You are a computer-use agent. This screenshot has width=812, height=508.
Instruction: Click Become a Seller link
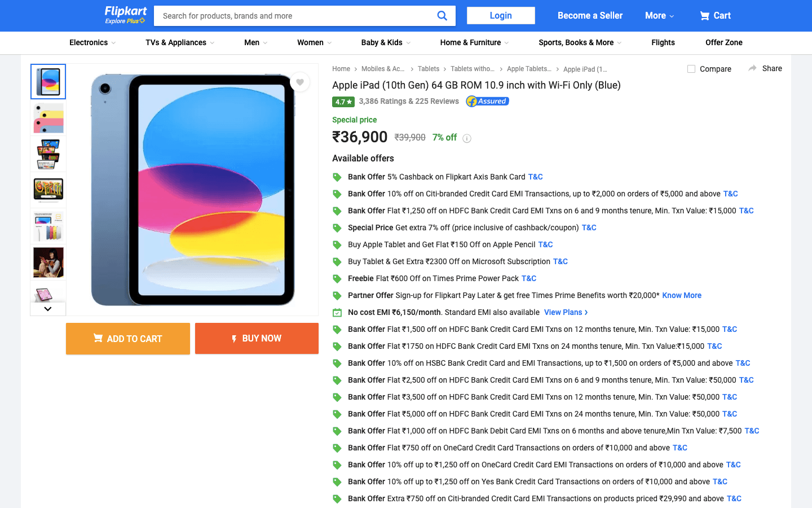pos(590,16)
